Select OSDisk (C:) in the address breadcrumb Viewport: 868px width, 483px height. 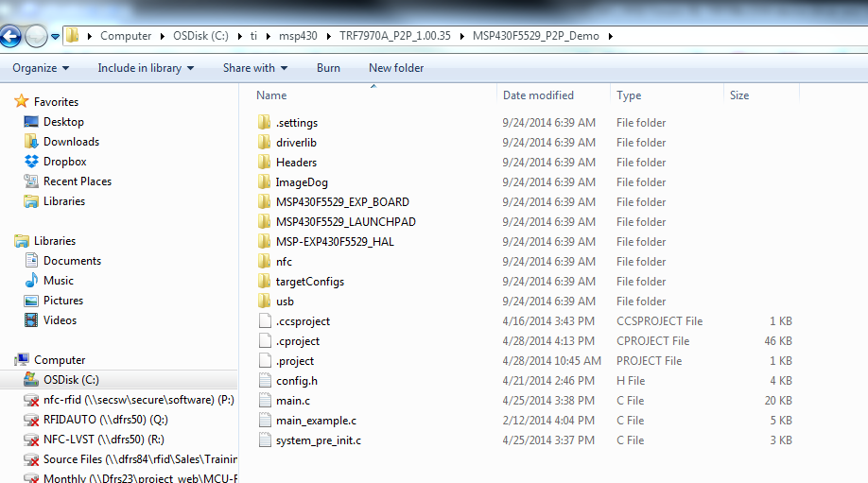pyautogui.click(x=200, y=36)
